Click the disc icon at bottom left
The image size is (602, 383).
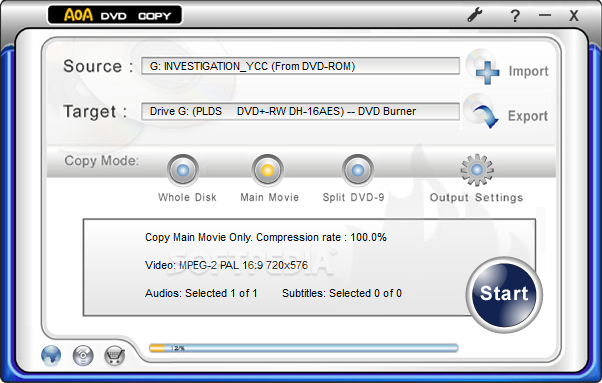(x=83, y=355)
